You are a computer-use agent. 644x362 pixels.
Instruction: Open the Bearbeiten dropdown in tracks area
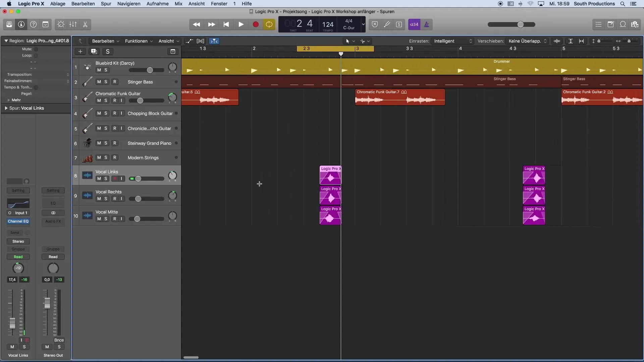point(105,41)
